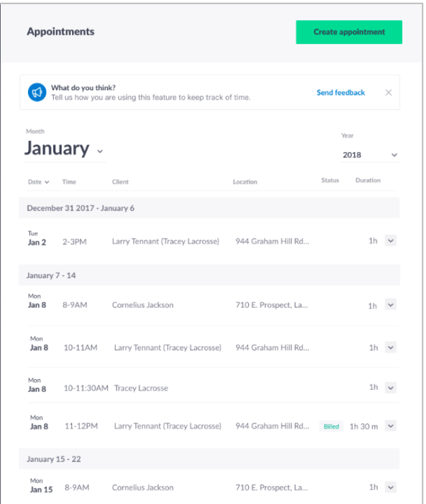426x504 pixels.
Task: Click the Send feedback link
Action: [340, 93]
